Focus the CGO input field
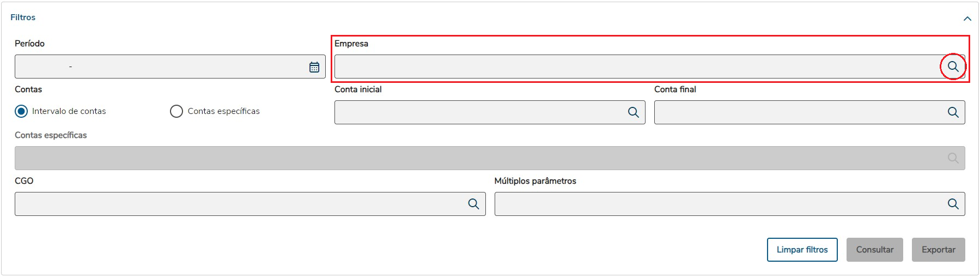 coord(240,204)
